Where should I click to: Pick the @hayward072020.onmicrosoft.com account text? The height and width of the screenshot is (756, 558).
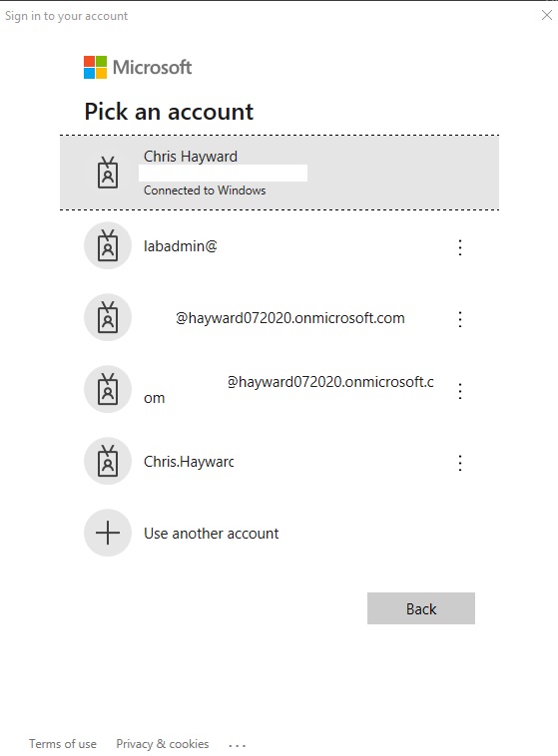[290, 318]
